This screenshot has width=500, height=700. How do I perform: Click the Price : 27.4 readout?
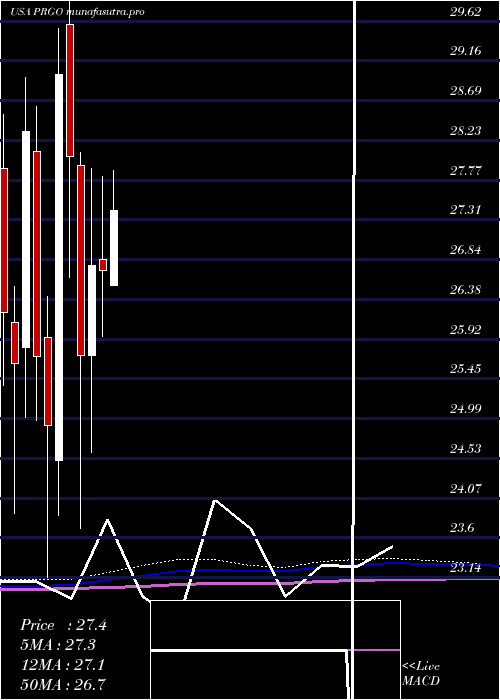[x=63, y=625]
